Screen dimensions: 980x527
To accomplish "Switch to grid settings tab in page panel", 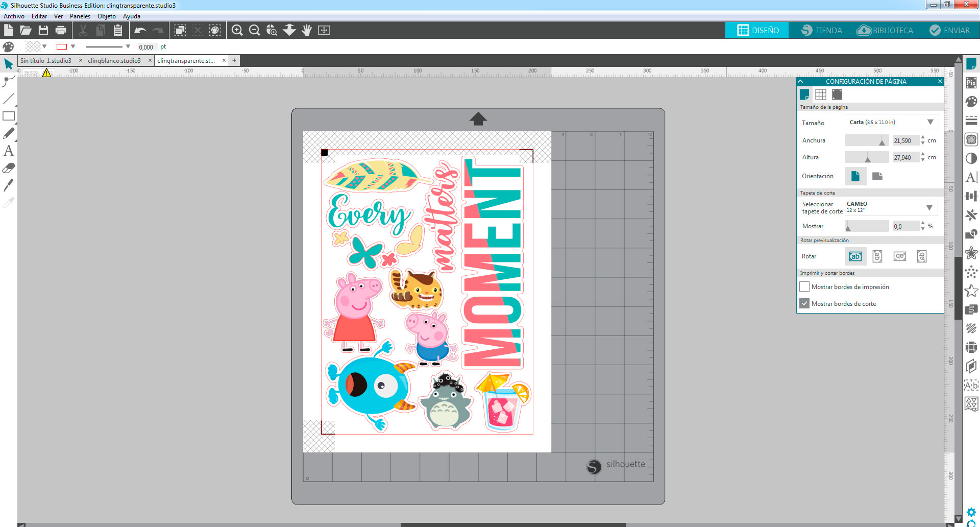I will coord(821,94).
